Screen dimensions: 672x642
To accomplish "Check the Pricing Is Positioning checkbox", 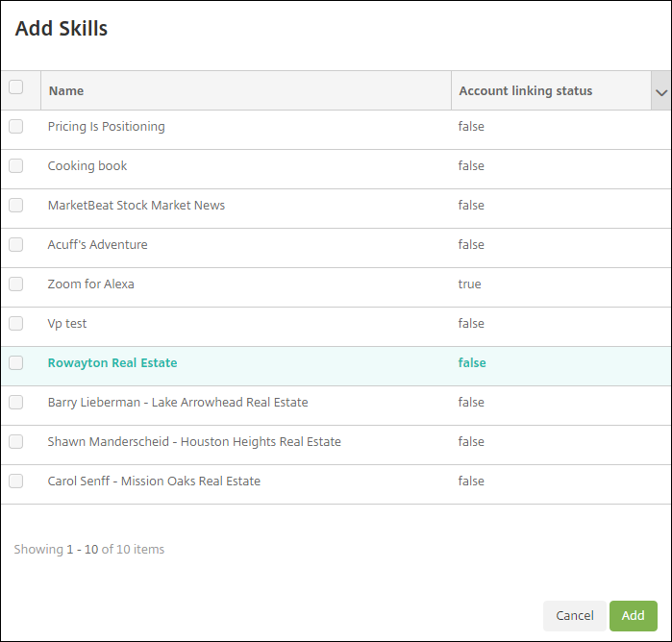I will click(15, 126).
